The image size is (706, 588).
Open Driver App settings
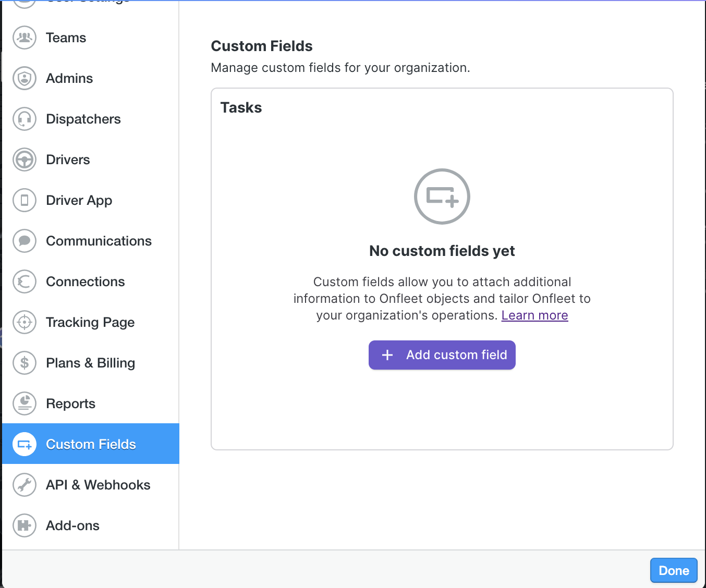click(91, 200)
